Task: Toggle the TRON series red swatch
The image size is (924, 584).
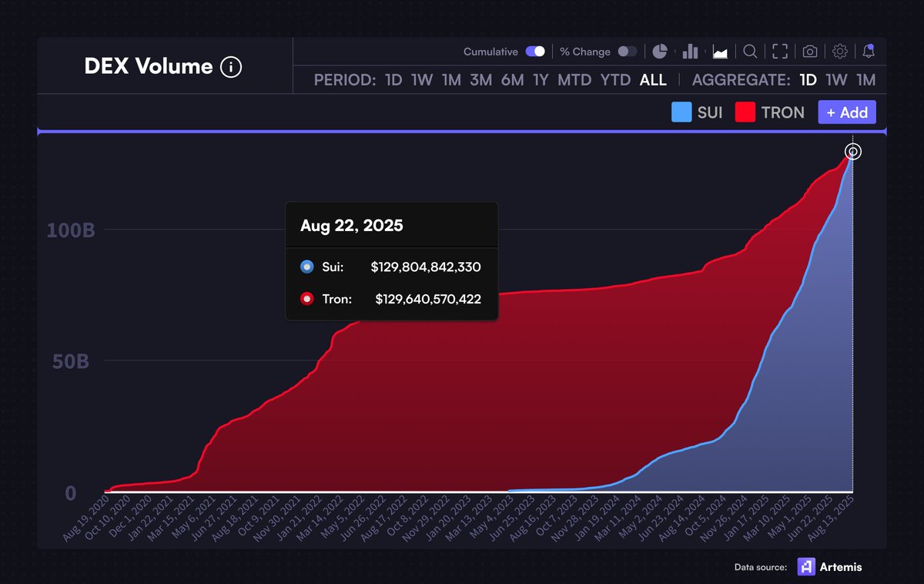Action: 745,112
